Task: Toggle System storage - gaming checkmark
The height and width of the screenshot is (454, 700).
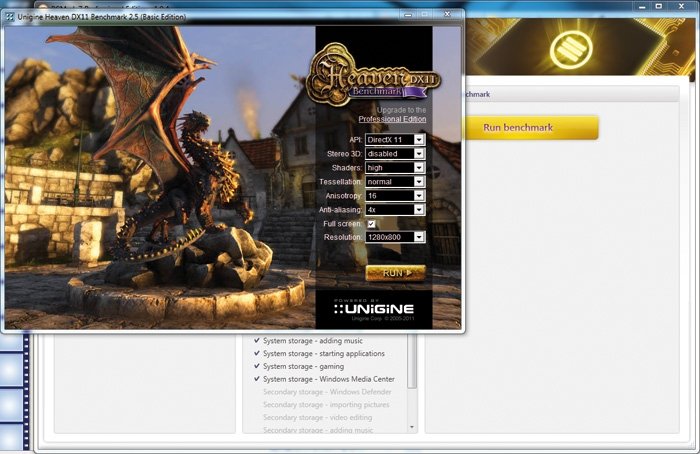Action: (x=257, y=366)
